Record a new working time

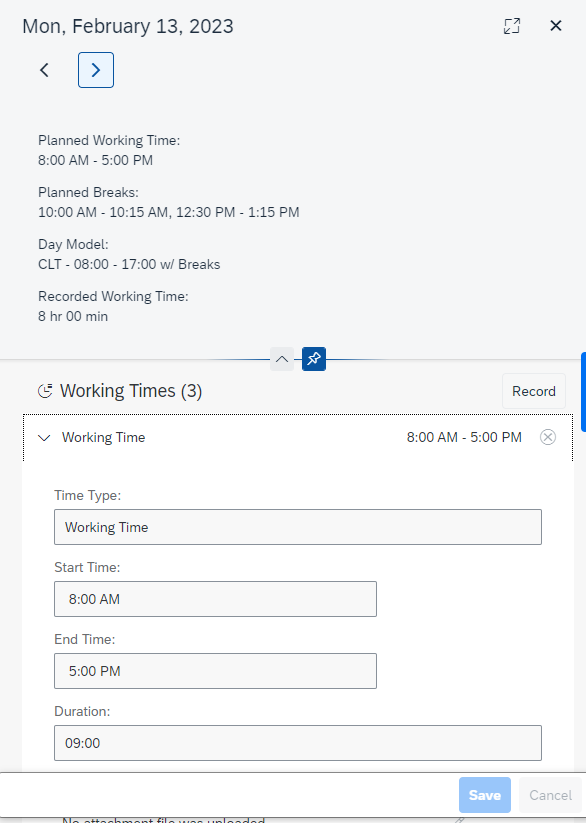tap(533, 391)
